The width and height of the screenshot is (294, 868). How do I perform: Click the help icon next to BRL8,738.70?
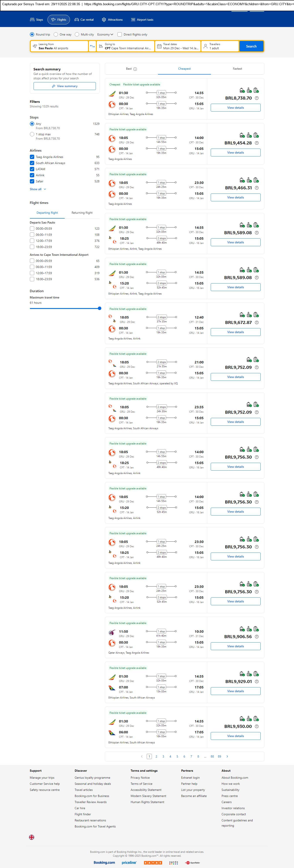257,98
